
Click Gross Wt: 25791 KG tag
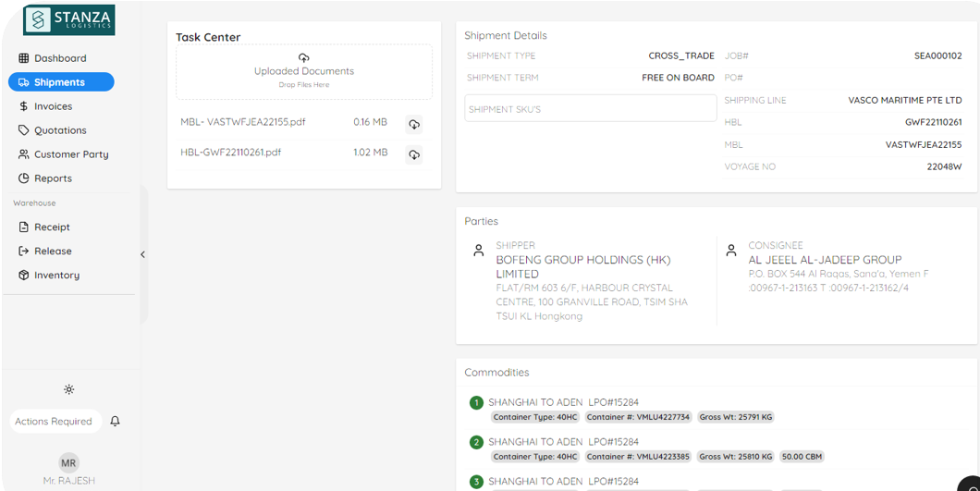[x=736, y=417]
